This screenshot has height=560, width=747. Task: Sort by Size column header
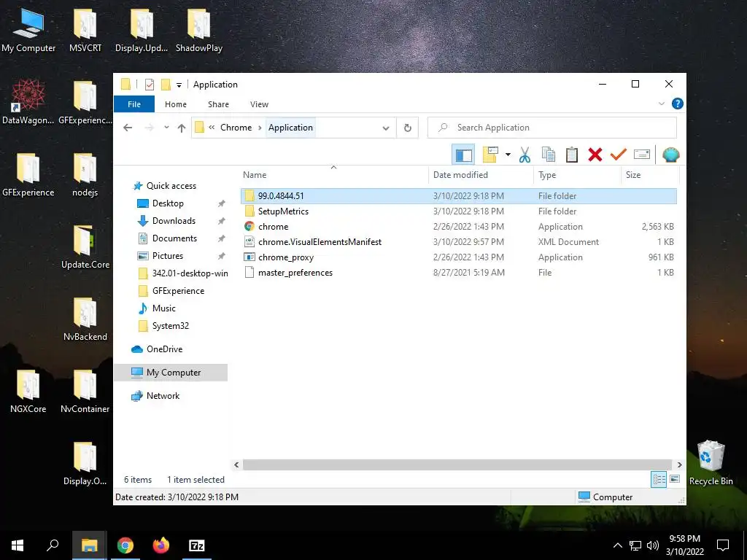pyautogui.click(x=650, y=175)
